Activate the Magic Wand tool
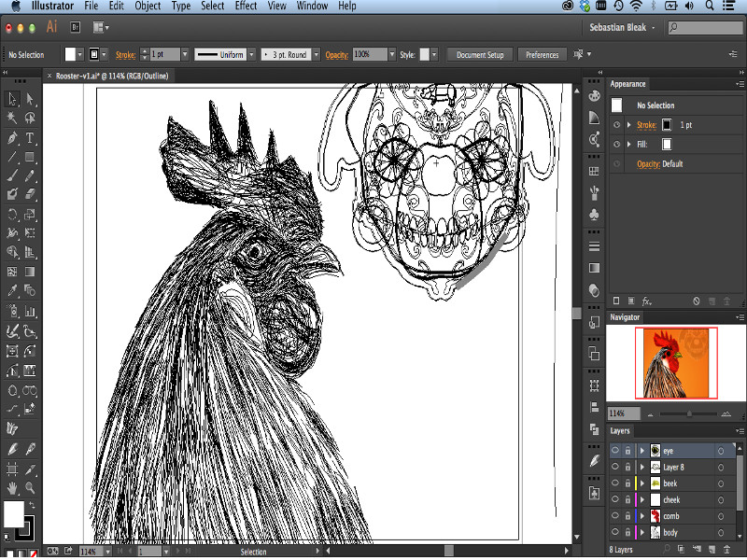Screen dimensions: 747x560 (13, 118)
